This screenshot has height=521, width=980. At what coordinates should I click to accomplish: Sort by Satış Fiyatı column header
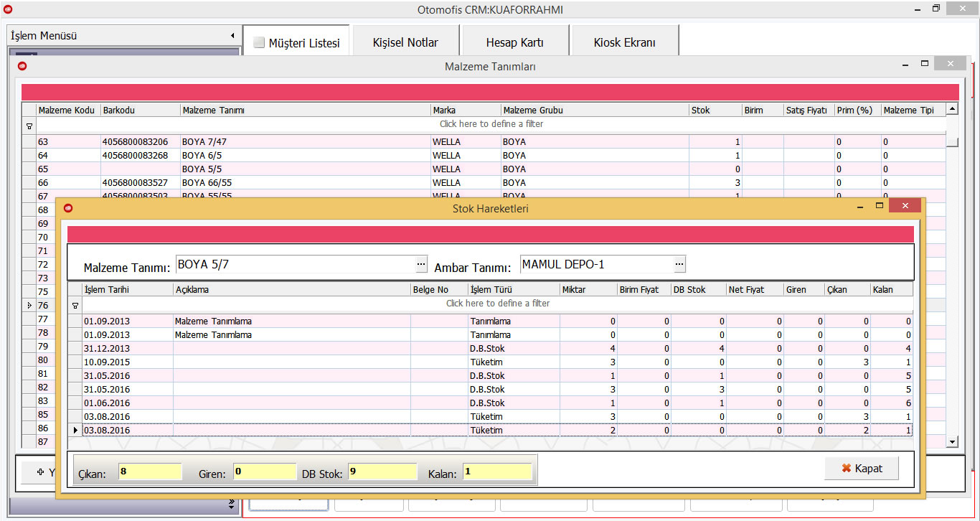(809, 111)
